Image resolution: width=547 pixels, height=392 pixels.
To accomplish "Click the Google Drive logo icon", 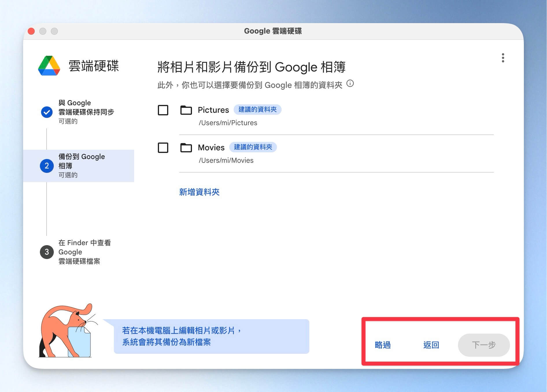I will [x=49, y=66].
